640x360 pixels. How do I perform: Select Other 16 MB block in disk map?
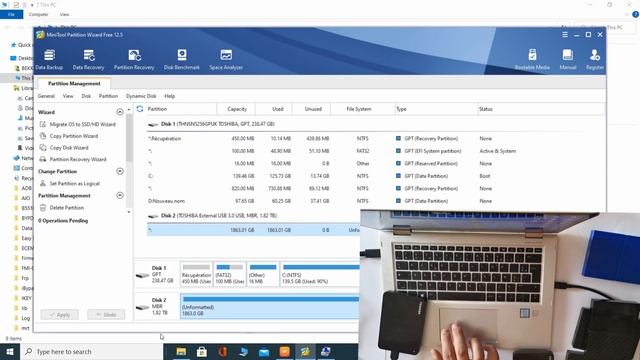(x=263, y=274)
